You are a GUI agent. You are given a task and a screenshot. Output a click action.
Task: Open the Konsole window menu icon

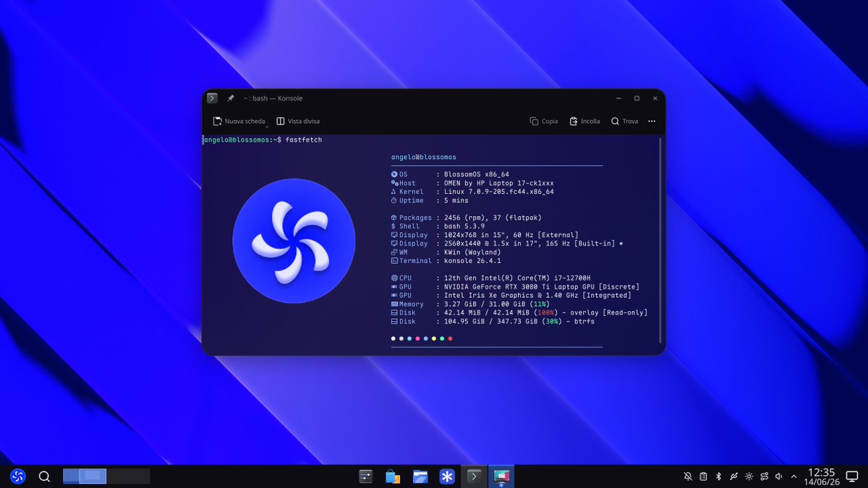click(212, 98)
